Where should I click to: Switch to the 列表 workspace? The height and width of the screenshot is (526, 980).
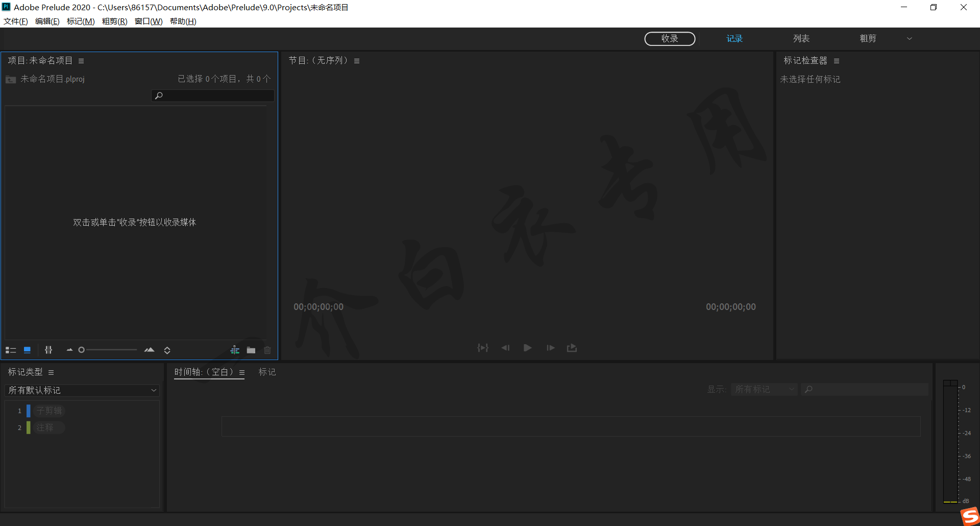point(801,39)
